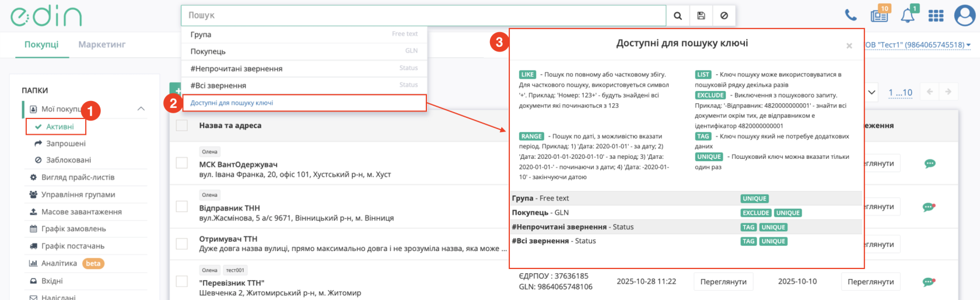Check the МСК ВантОдержувач row checkbox

pyautogui.click(x=182, y=163)
